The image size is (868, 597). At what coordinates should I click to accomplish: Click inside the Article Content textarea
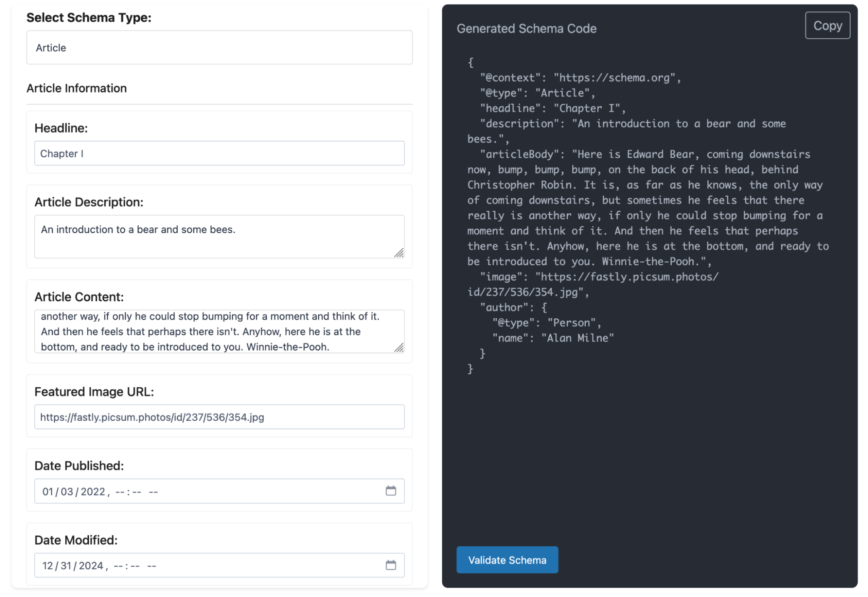click(x=219, y=331)
